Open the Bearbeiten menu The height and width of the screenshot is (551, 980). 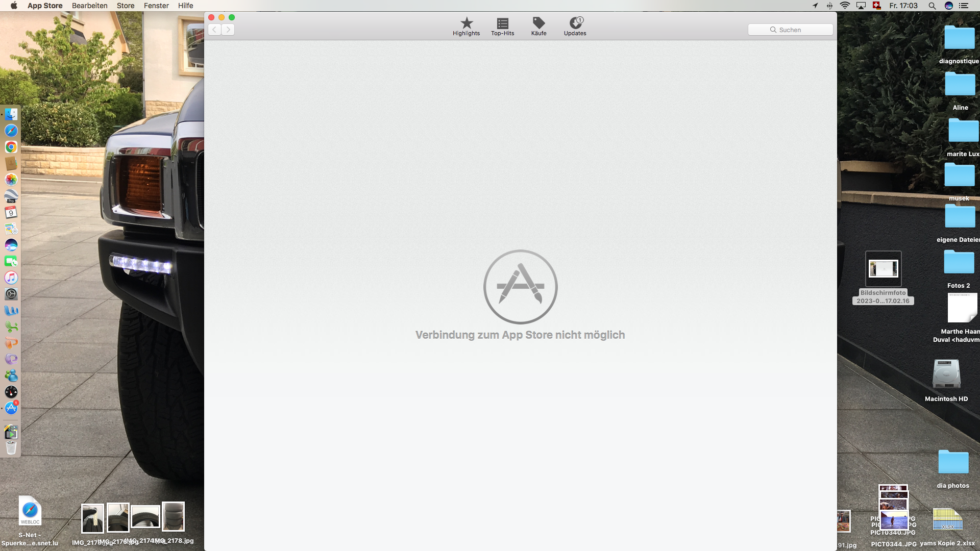coord(89,6)
